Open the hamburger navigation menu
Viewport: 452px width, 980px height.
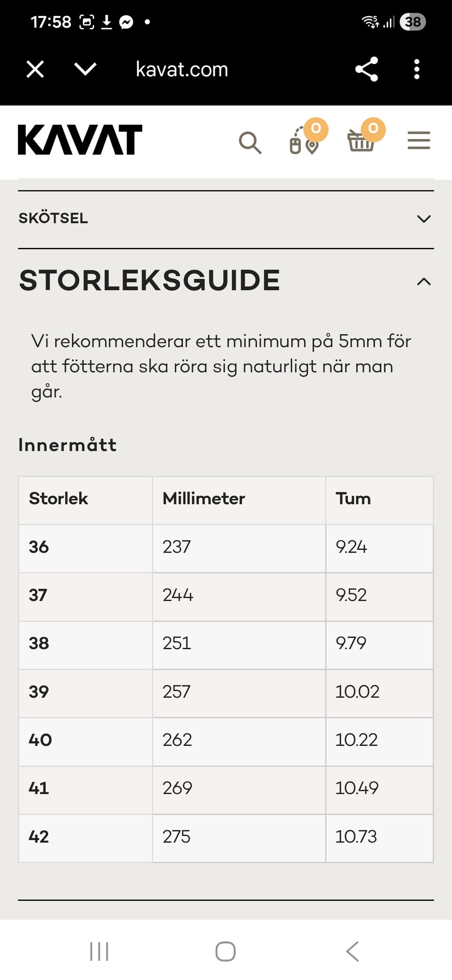[419, 140]
